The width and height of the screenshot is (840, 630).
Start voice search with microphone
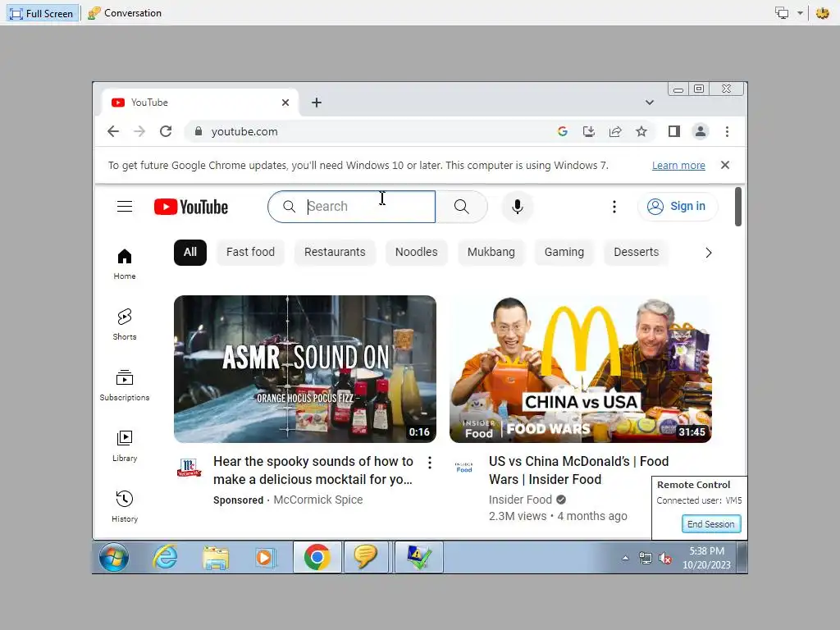(517, 206)
